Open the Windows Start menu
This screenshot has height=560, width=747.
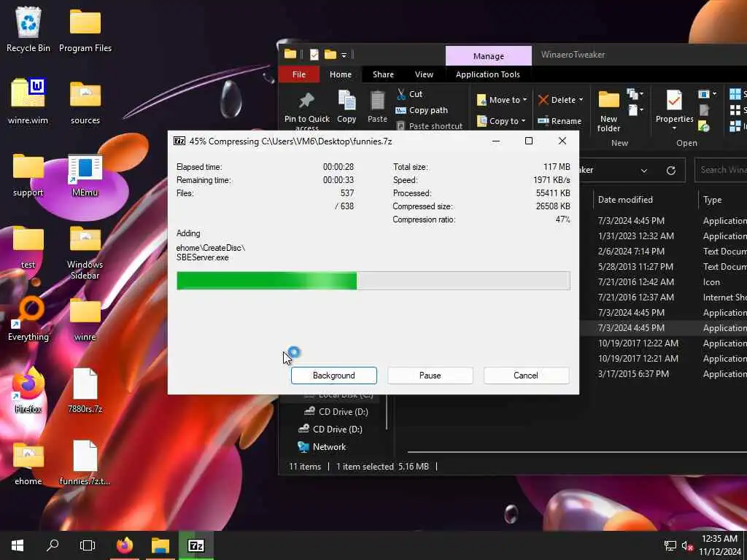pyautogui.click(x=18, y=545)
